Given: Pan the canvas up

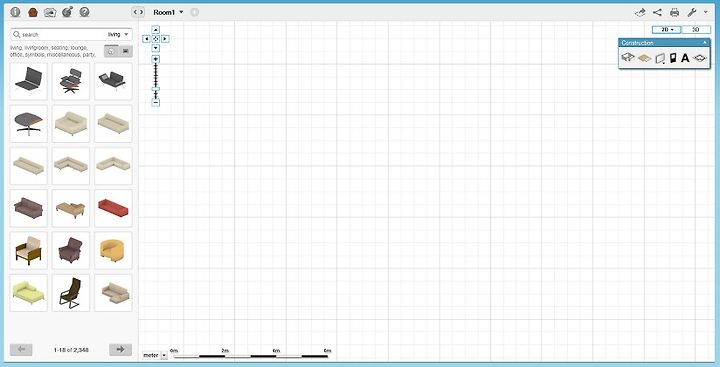Looking at the screenshot, I should (x=156, y=29).
